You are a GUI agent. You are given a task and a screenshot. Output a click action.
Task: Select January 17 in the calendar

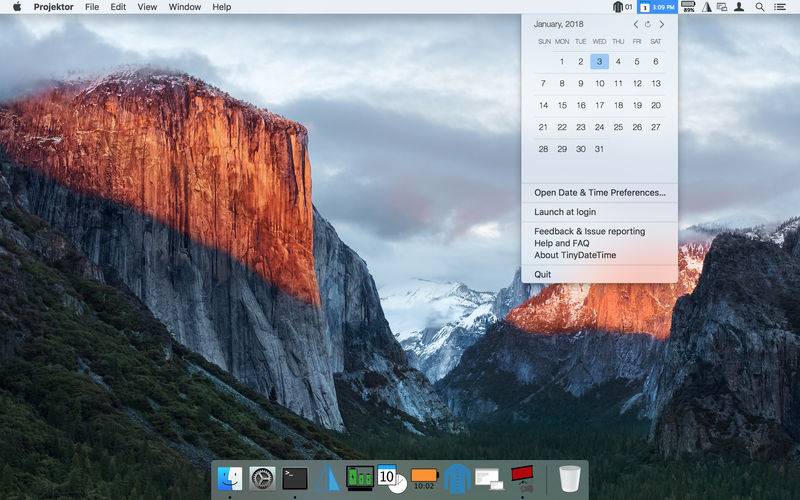point(599,105)
